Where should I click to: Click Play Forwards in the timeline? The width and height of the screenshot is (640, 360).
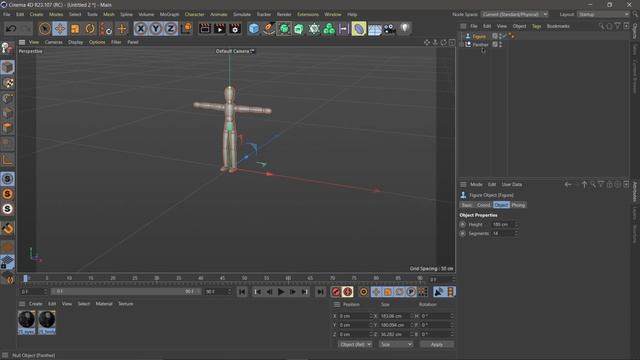[281, 292]
